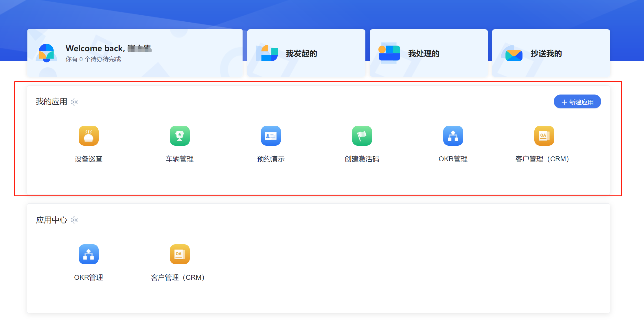
Task: Open the 抄送我的 label
Action: pyautogui.click(x=546, y=53)
